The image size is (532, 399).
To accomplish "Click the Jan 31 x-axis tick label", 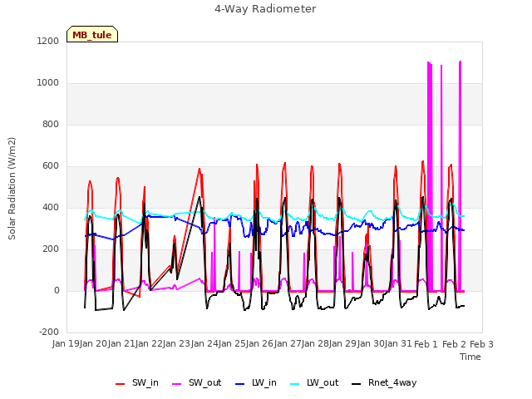I will tap(398, 344).
